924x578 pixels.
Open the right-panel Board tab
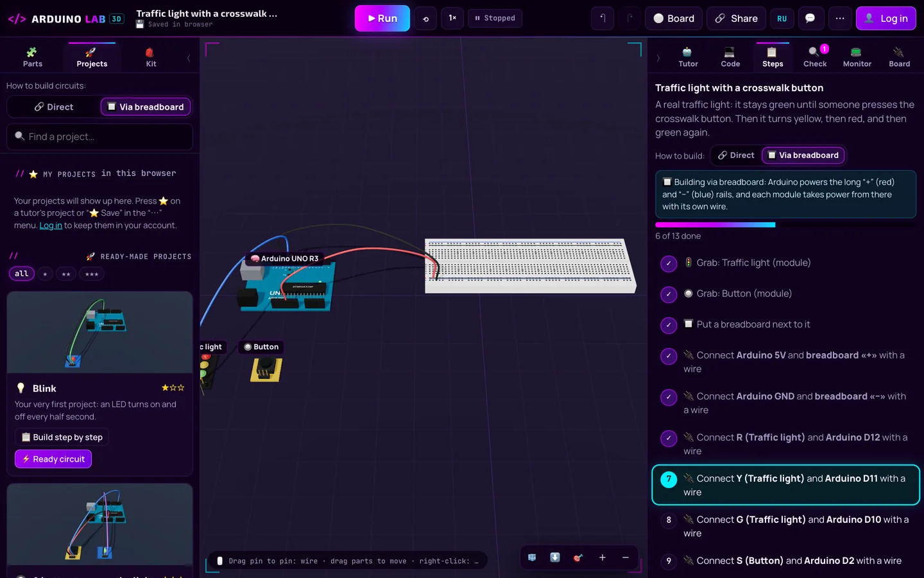(x=899, y=57)
